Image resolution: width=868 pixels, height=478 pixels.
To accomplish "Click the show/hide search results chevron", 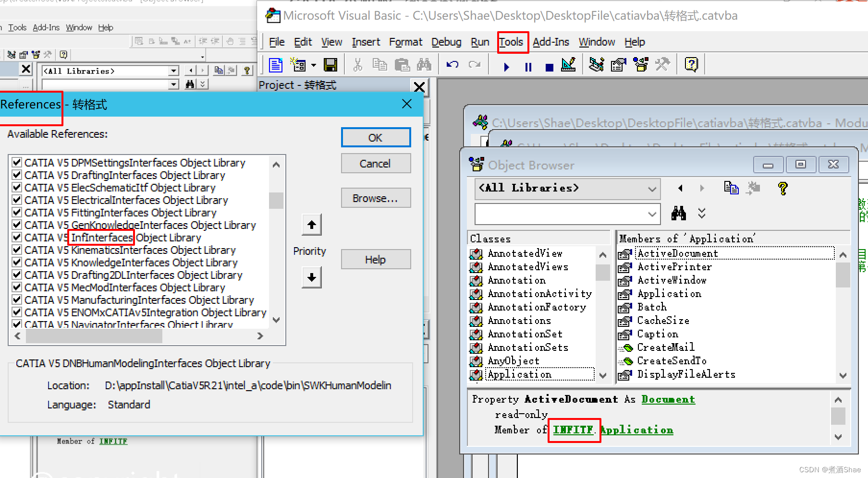I will (x=702, y=213).
